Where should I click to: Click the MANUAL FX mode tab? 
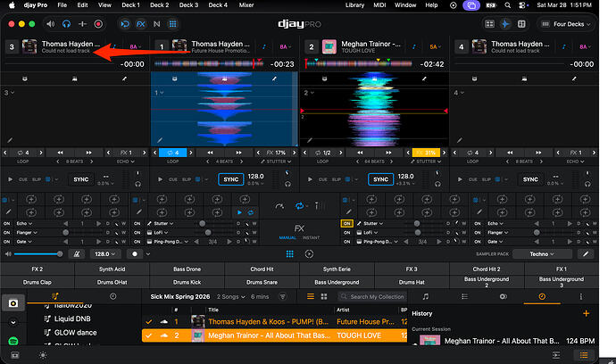pyautogui.click(x=287, y=238)
